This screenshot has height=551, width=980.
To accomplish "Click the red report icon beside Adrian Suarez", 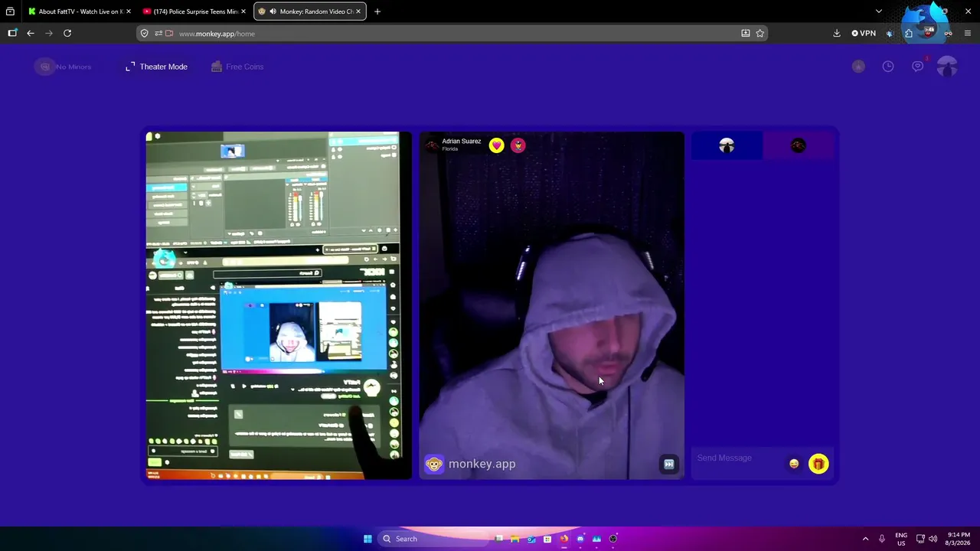I will (518, 145).
